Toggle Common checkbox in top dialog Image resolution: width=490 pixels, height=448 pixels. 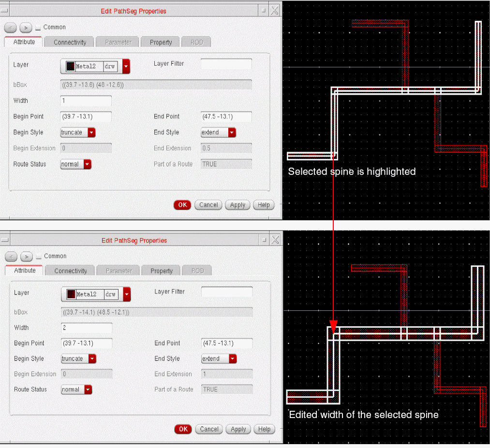(38, 28)
